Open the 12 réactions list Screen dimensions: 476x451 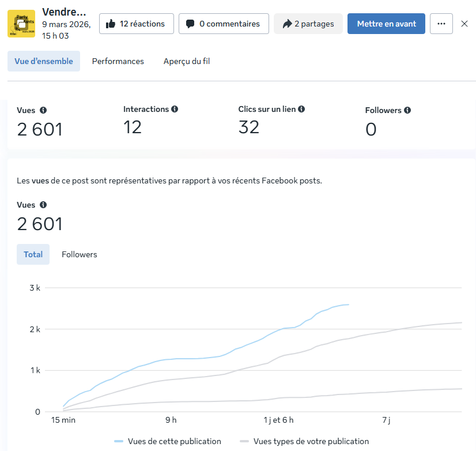pos(136,24)
